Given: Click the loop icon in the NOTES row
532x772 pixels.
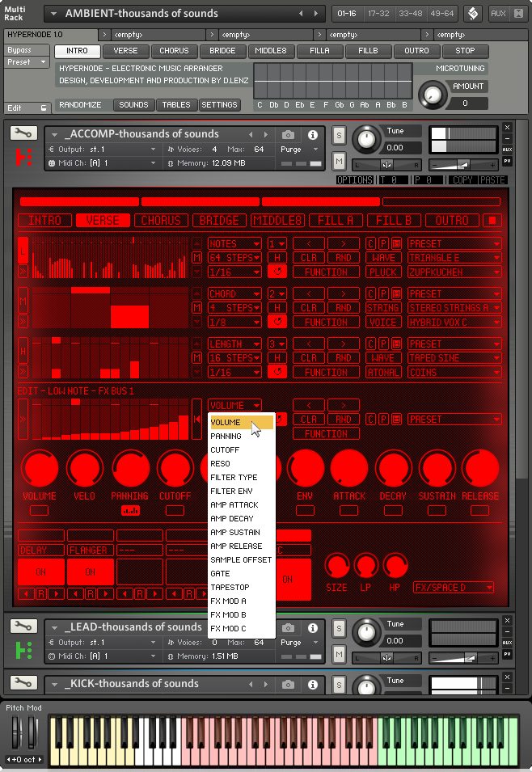Looking at the screenshot, I should click(x=277, y=272).
